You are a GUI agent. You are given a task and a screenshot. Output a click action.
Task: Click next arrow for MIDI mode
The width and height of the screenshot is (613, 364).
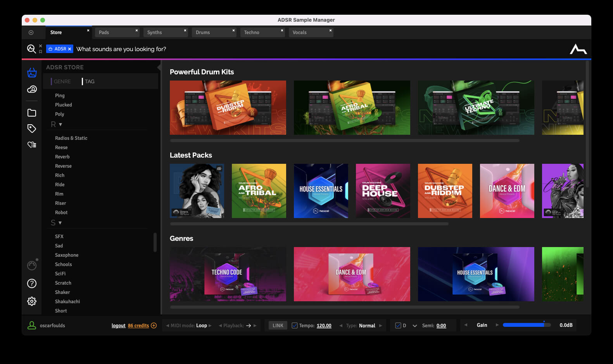click(210, 326)
